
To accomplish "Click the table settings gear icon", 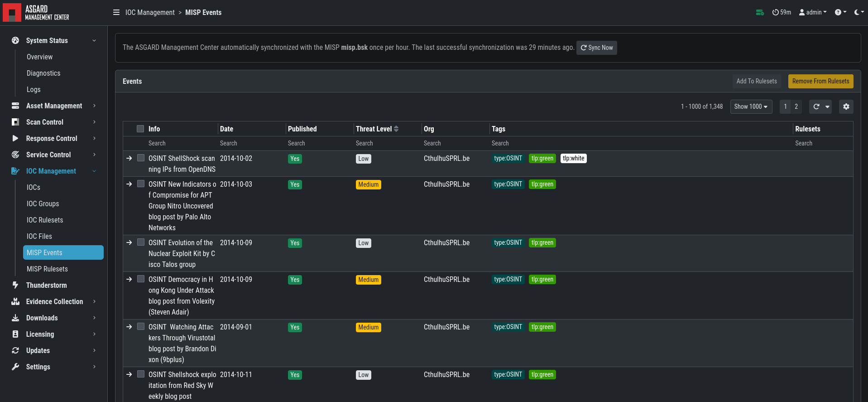I will [x=846, y=107].
